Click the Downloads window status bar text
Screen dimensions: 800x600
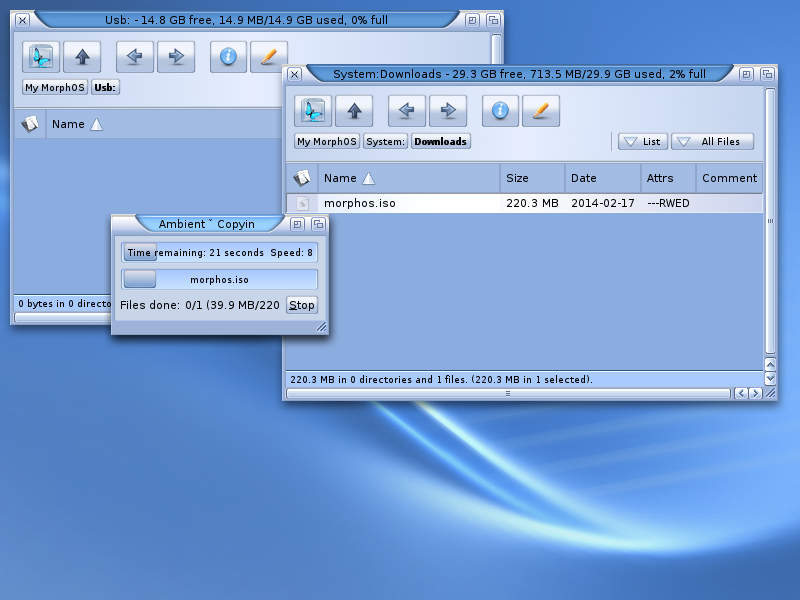click(x=441, y=380)
